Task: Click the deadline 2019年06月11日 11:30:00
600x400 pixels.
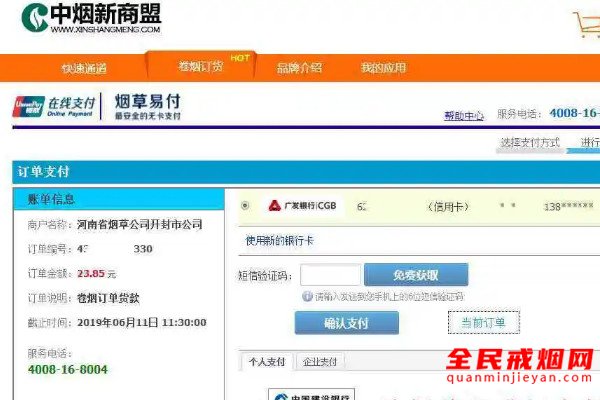Action: (x=142, y=323)
